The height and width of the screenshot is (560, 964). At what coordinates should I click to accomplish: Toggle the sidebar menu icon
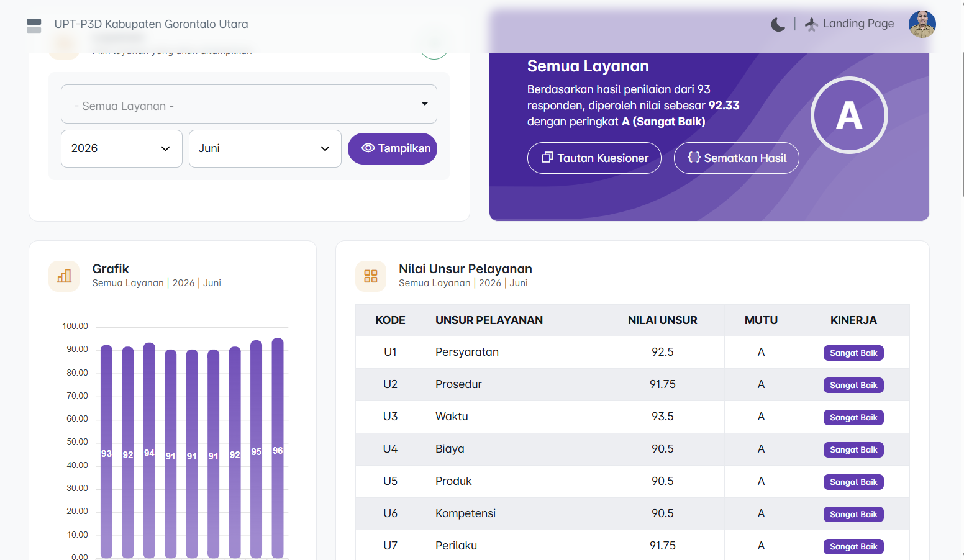(34, 25)
